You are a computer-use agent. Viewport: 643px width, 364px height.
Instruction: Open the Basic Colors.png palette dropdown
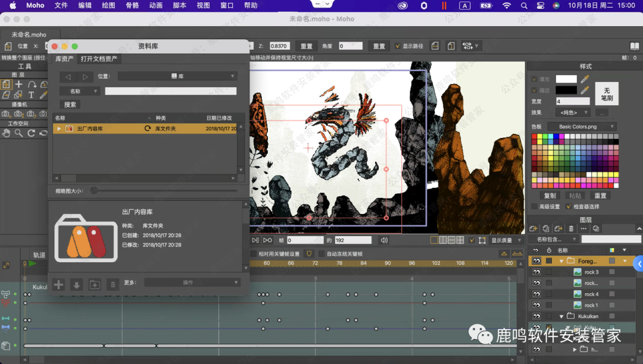pyautogui.click(x=582, y=127)
